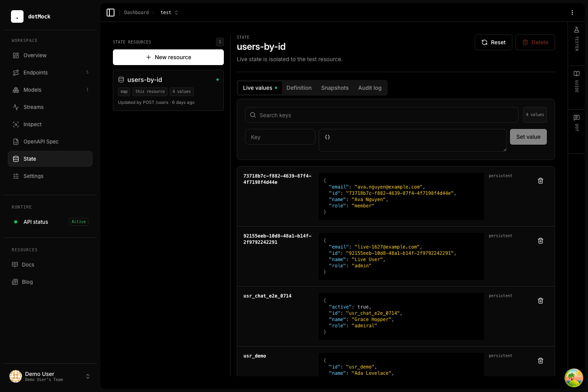Expand the Demo User account menu

(88, 376)
